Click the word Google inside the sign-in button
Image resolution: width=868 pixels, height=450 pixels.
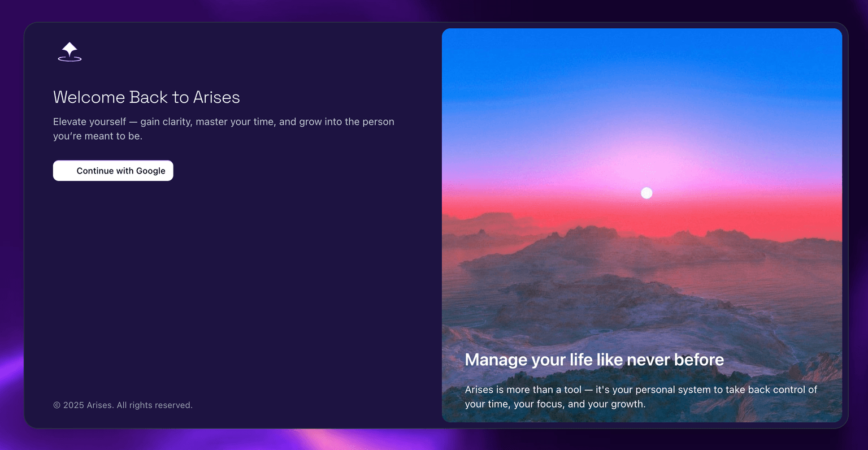point(151,171)
